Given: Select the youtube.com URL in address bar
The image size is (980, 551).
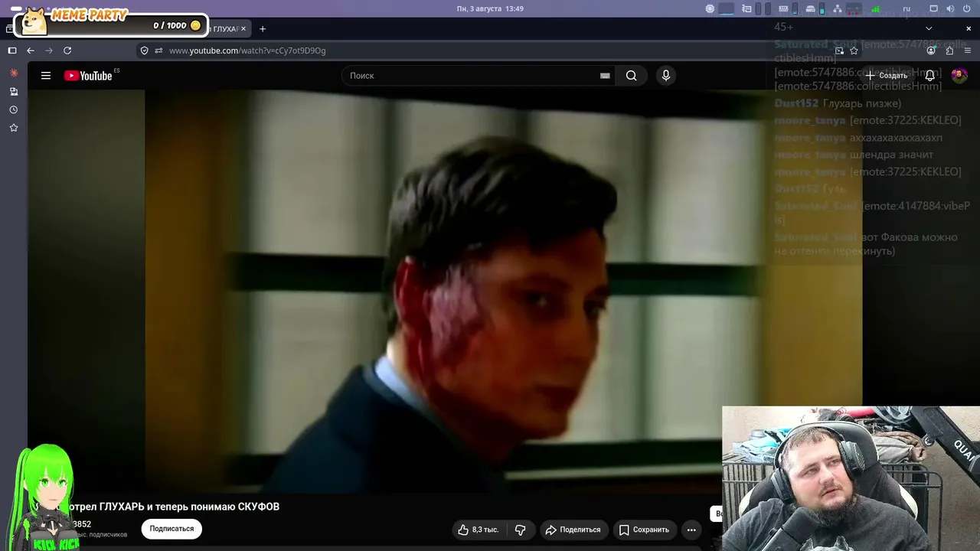Looking at the screenshot, I should pos(247,51).
